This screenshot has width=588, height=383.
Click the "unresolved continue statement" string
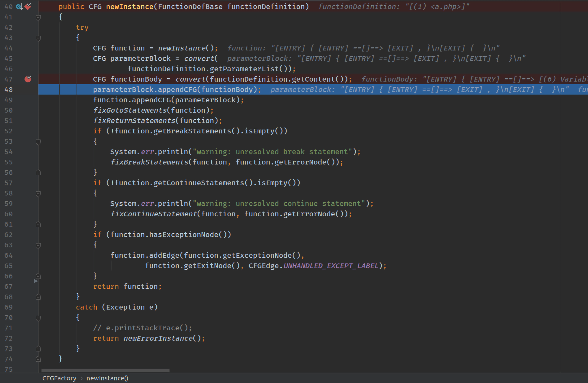click(279, 204)
